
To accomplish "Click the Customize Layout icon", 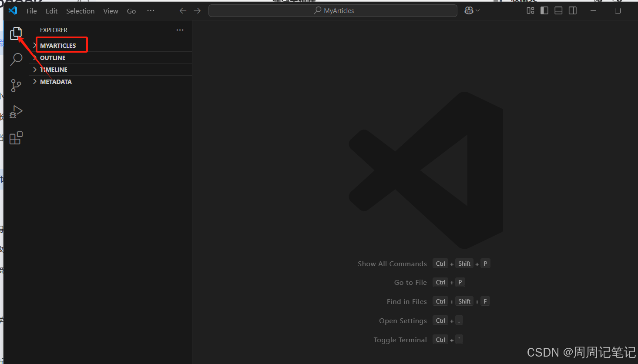I will click(531, 10).
